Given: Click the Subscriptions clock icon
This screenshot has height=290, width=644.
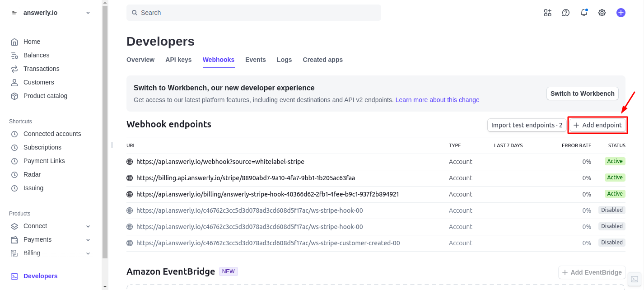Looking at the screenshot, I should point(14,147).
